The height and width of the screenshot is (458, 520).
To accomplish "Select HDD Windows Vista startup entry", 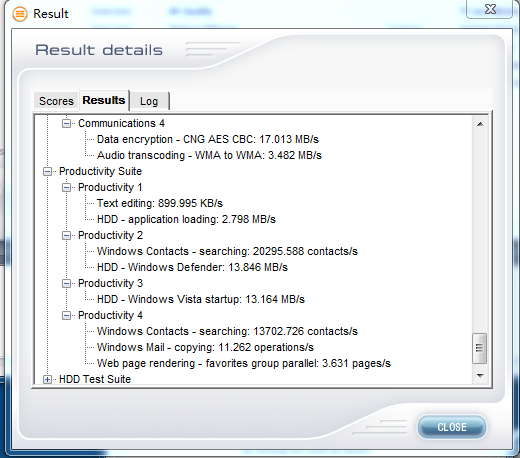I will pyautogui.click(x=201, y=299).
